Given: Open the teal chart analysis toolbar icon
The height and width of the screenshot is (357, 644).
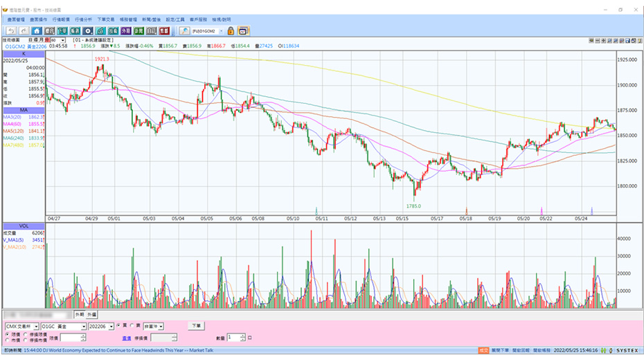Looking at the screenshot, I should tap(100, 30).
